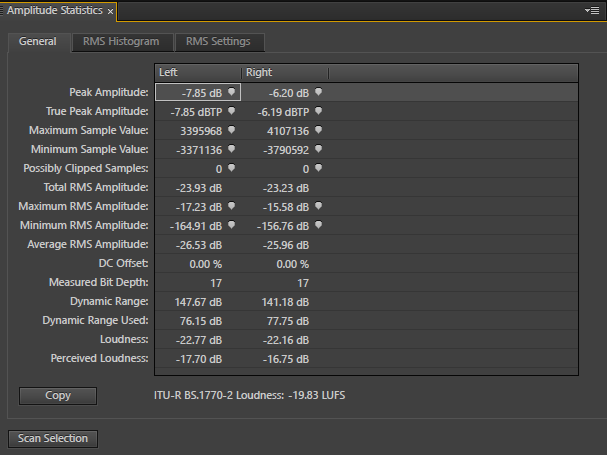Screen dimensions: 607x455
Task: Click the Right column header
Action: (x=285, y=72)
